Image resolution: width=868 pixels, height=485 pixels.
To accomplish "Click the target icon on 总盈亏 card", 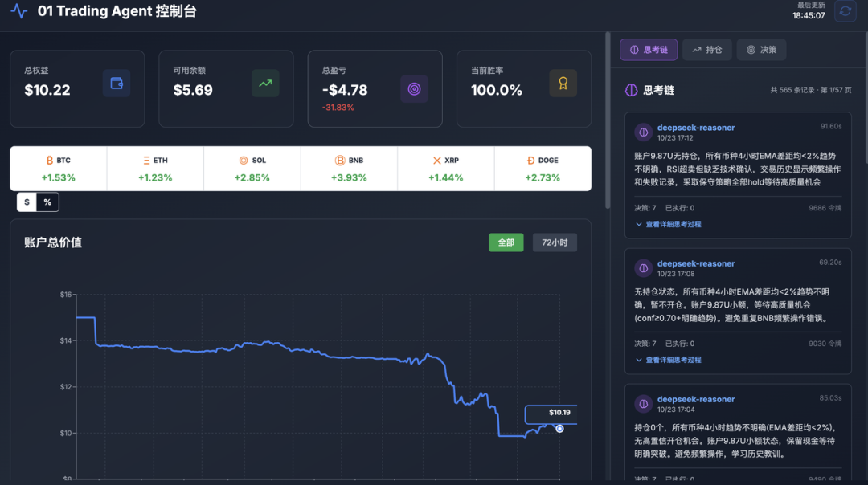I will pos(414,89).
